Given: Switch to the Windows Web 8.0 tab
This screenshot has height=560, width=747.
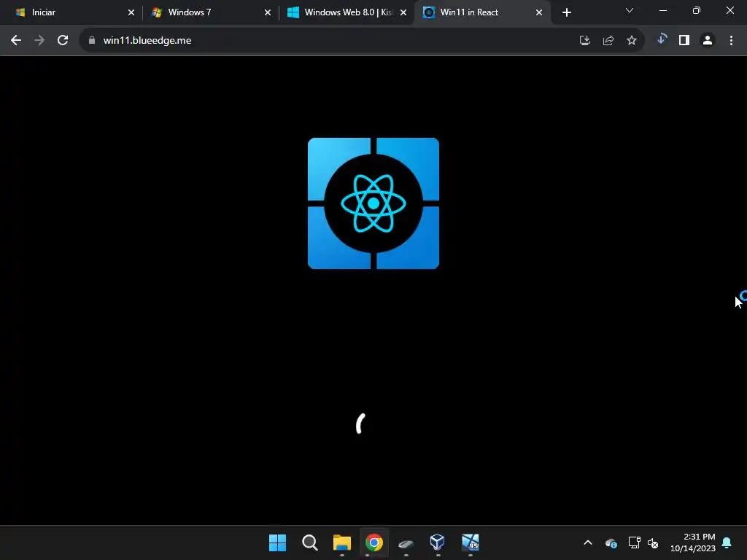Looking at the screenshot, I should coord(345,12).
